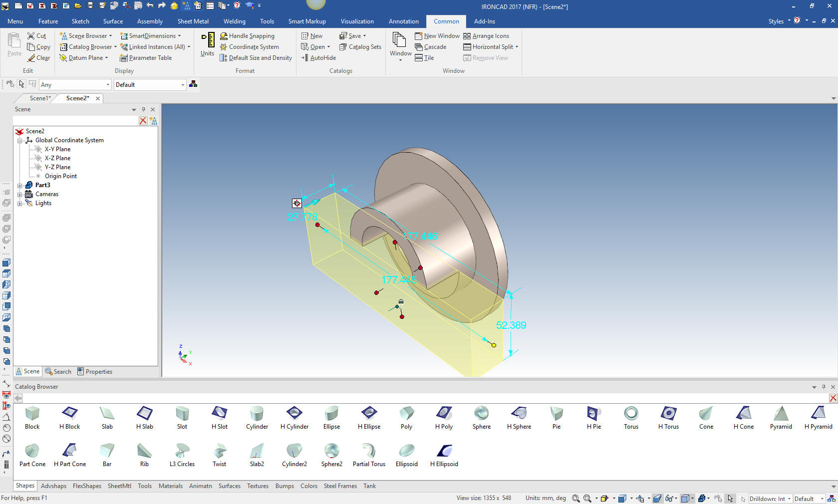Image resolution: width=838 pixels, height=504 pixels.
Task: Pick the Pyramid shape icon
Action: 781,417
